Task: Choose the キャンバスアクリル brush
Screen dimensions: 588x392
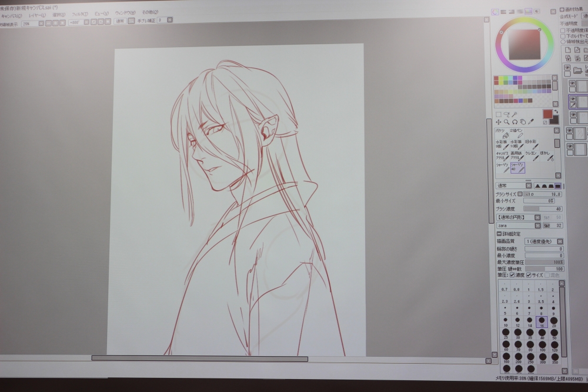Action: point(502,156)
